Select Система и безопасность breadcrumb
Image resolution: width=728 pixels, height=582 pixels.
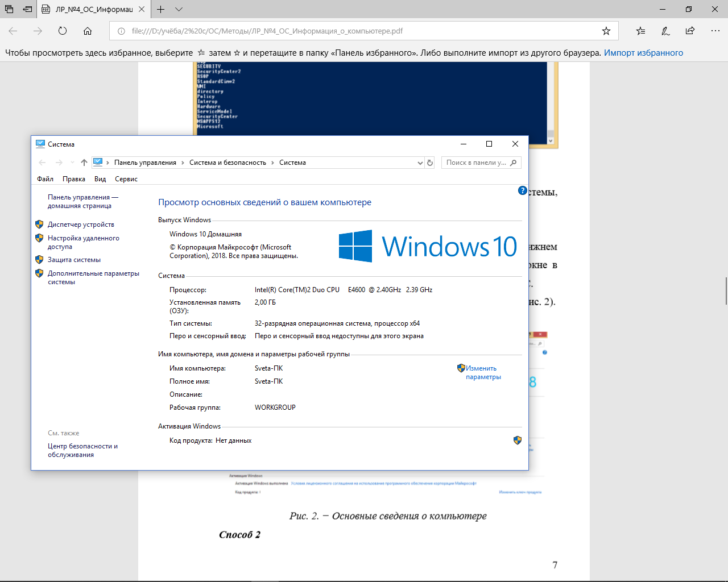(x=227, y=163)
